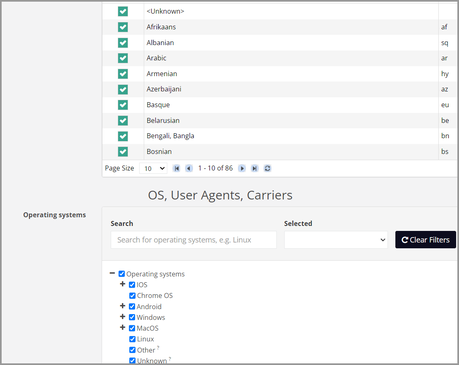Image resolution: width=459 pixels, height=365 pixels.
Task: Expand the MacOS tree node
Action: [122, 328]
